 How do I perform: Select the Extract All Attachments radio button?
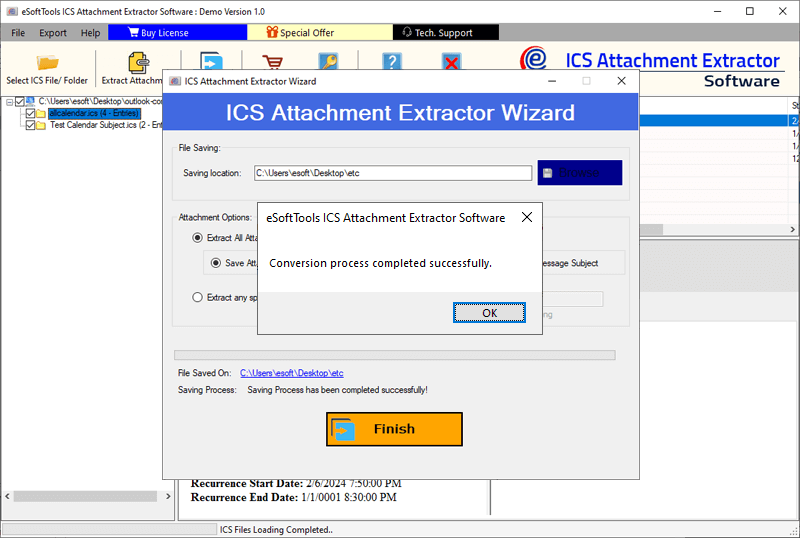[x=197, y=238]
